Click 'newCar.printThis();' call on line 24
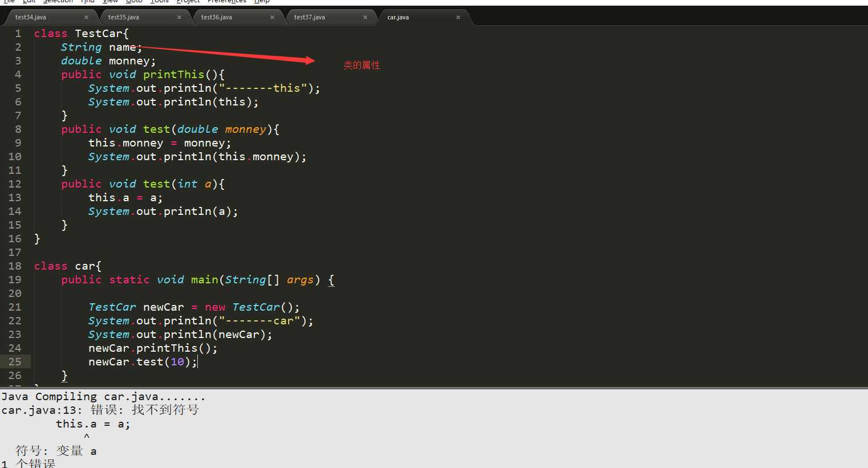 tap(153, 348)
